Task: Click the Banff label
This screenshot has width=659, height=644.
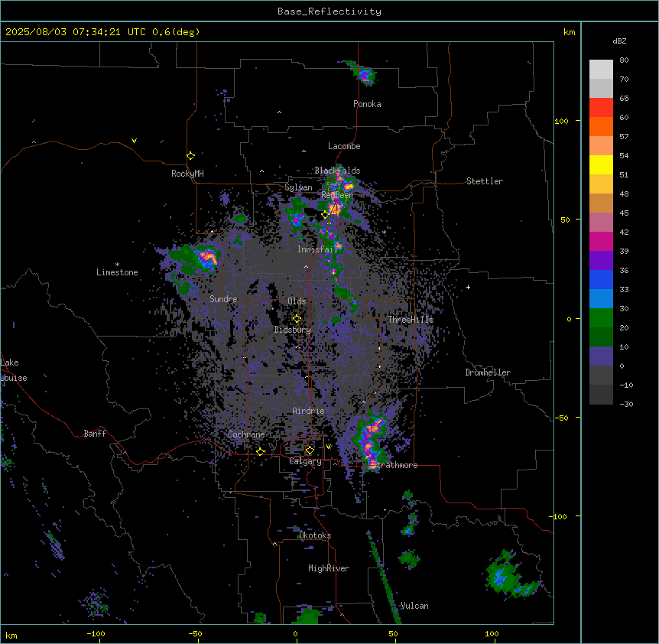Action: pos(95,434)
